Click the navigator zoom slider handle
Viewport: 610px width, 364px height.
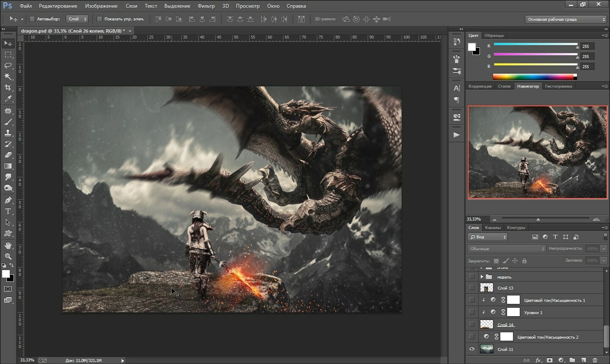tap(538, 219)
